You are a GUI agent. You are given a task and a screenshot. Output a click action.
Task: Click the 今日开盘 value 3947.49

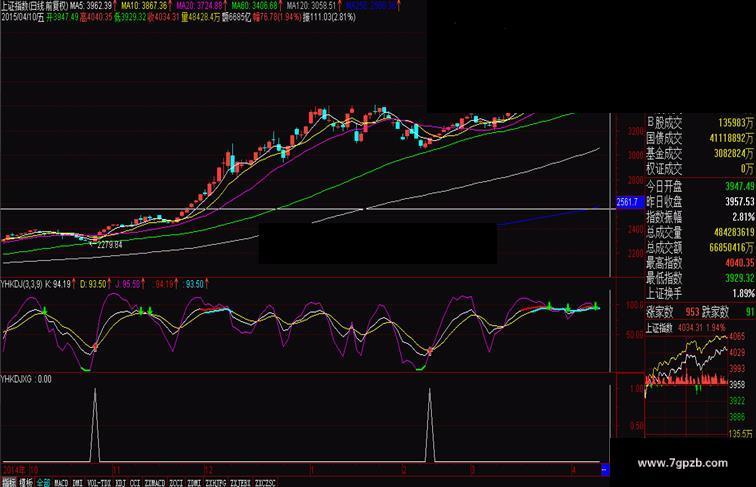(x=740, y=186)
